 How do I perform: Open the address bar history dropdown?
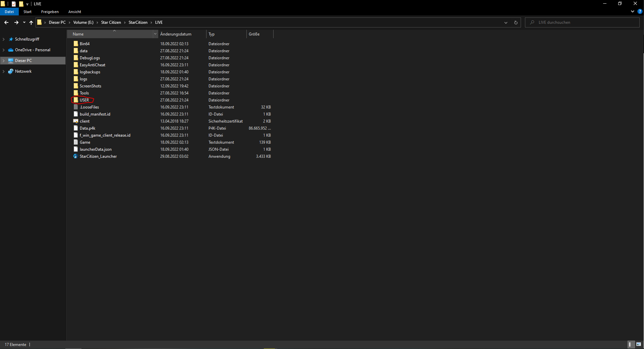pos(506,22)
